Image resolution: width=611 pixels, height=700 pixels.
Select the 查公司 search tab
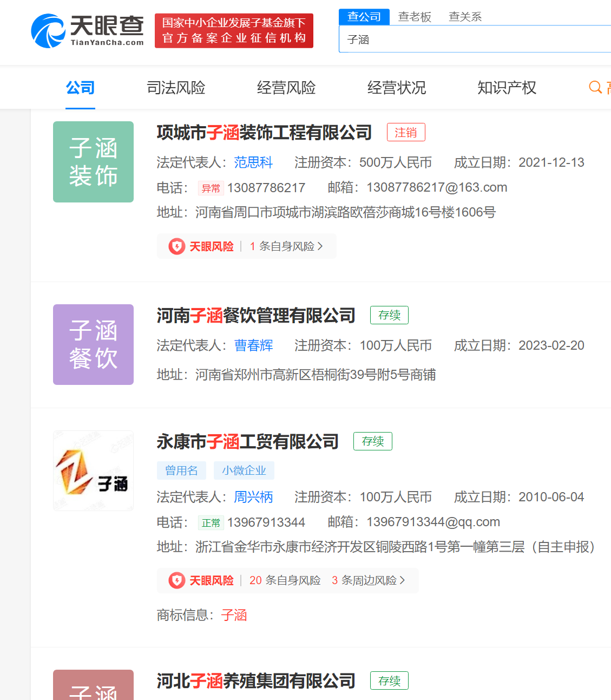point(364,17)
